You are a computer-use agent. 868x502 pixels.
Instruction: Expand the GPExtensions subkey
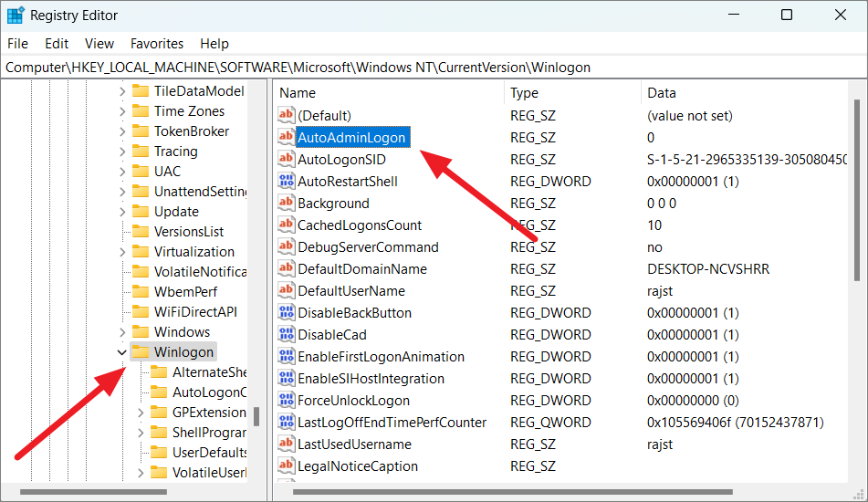tap(141, 413)
